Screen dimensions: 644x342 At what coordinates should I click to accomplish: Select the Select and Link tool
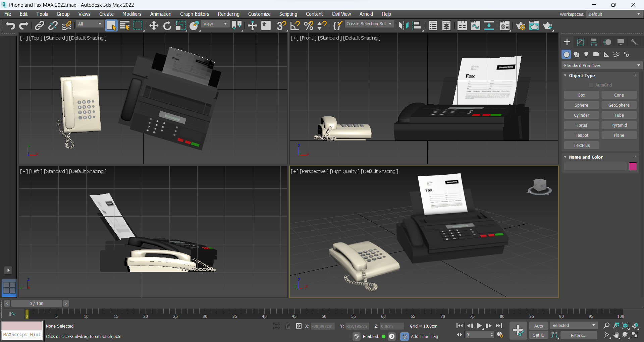point(40,25)
